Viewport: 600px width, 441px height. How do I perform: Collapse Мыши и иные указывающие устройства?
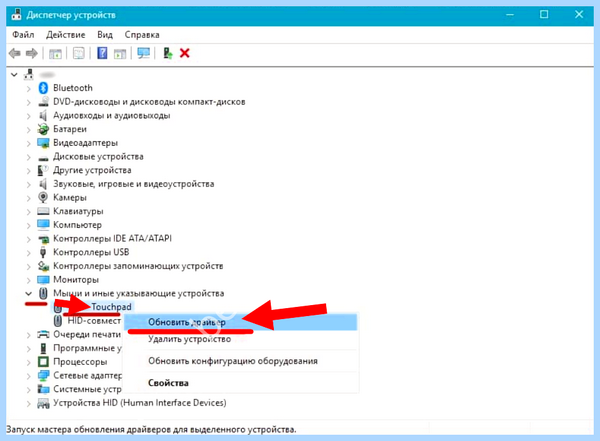coord(28,294)
